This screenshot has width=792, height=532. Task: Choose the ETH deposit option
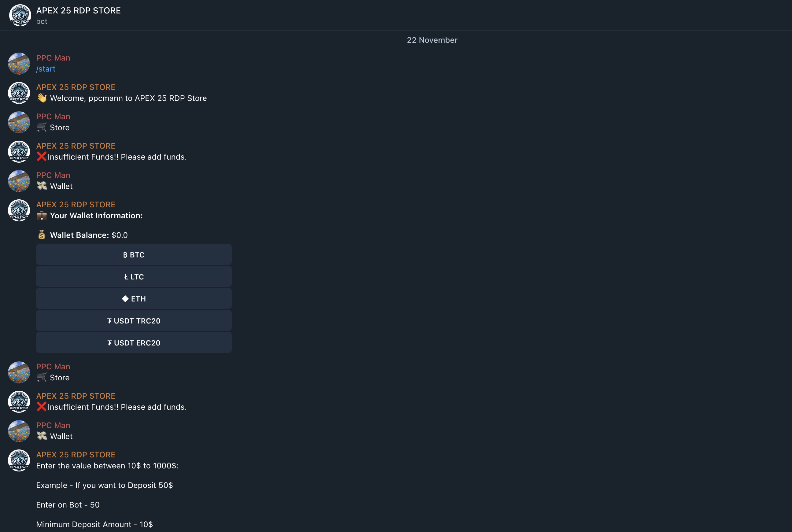[x=134, y=299]
